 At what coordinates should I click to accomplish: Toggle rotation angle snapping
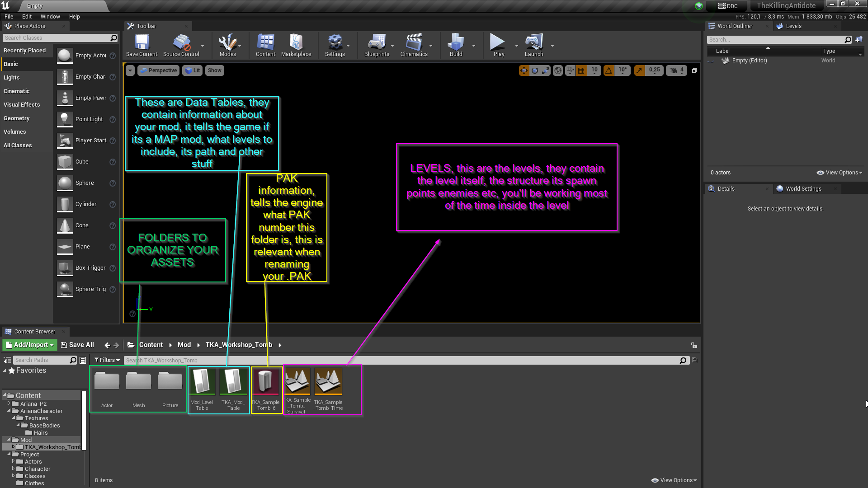[x=609, y=70]
